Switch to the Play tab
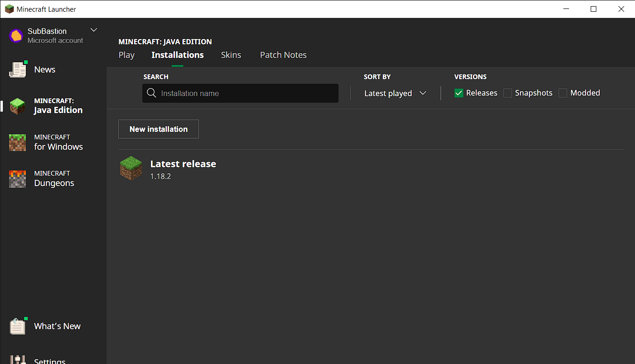 [126, 55]
